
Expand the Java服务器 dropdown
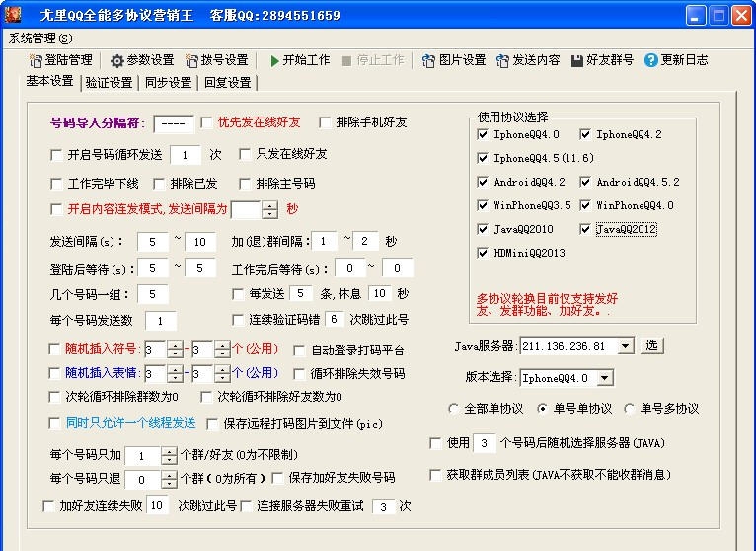pyautogui.click(x=626, y=346)
